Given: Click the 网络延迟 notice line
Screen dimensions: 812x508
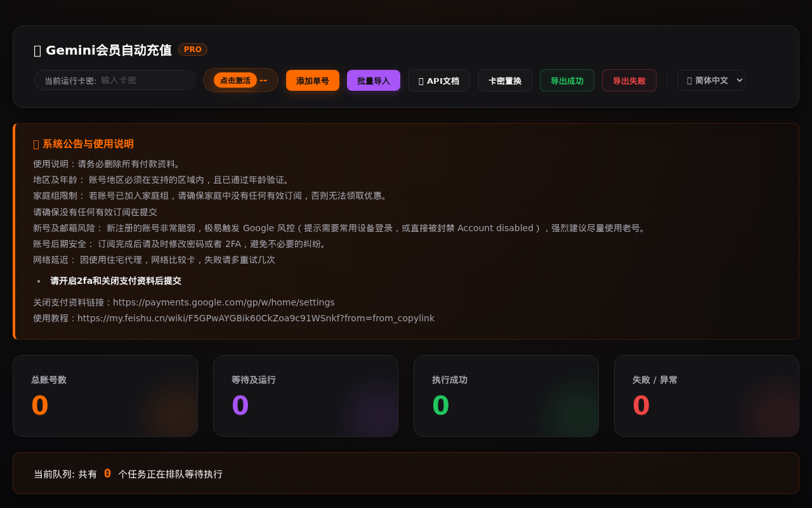Looking at the screenshot, I should tap(154, 260).
